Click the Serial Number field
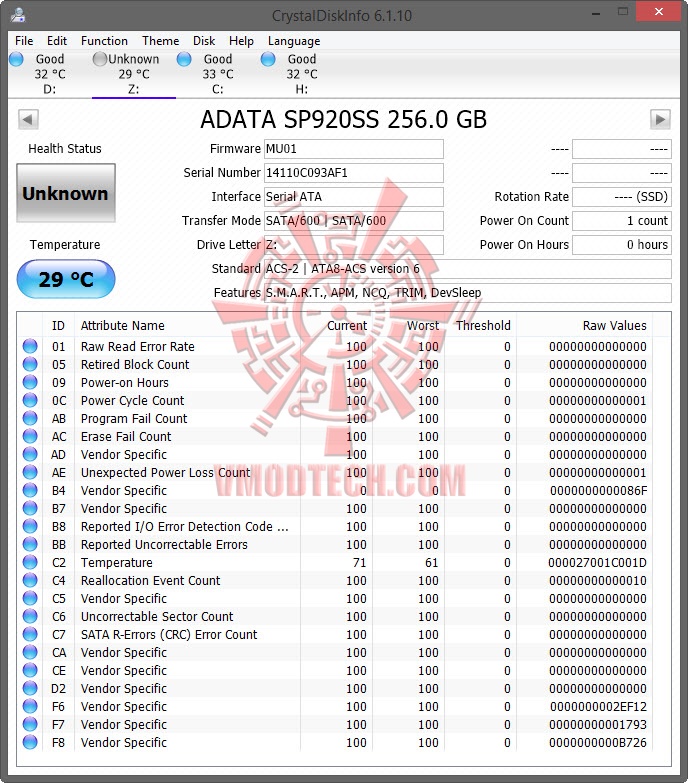This screenshot has width=688, height=783. pyautogui.click(x=353, y=173)
